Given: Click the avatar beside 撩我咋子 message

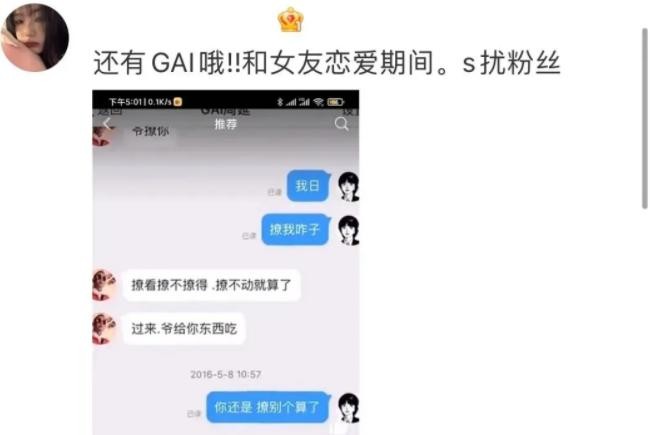Looking at the screenshot, I should click(348, 231).
